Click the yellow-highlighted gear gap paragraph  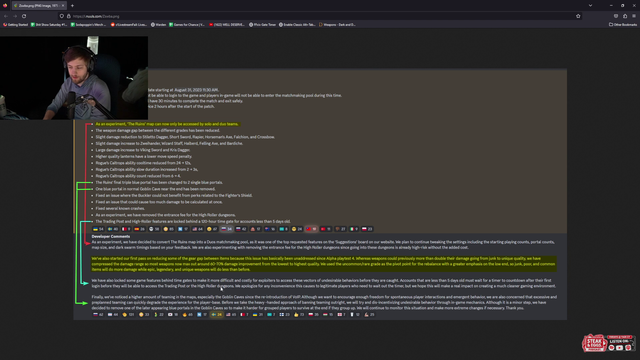pyautogui.click(x=323, y=264)
